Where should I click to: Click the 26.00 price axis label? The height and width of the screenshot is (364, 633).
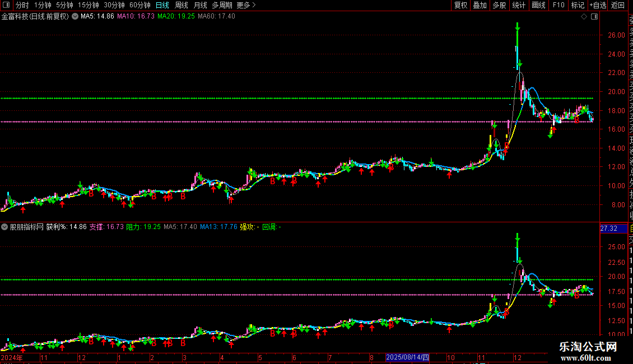tap(616, 35)
